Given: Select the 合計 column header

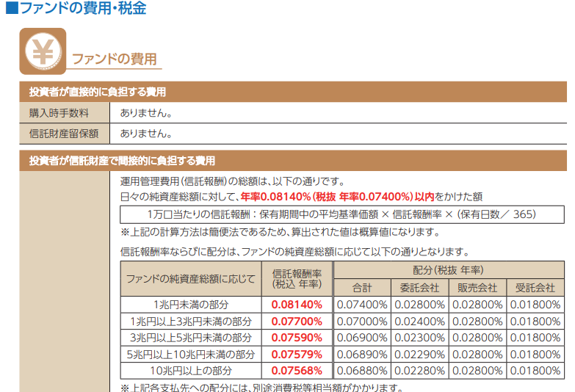Looking at the screenshot, I should (361, 288).
